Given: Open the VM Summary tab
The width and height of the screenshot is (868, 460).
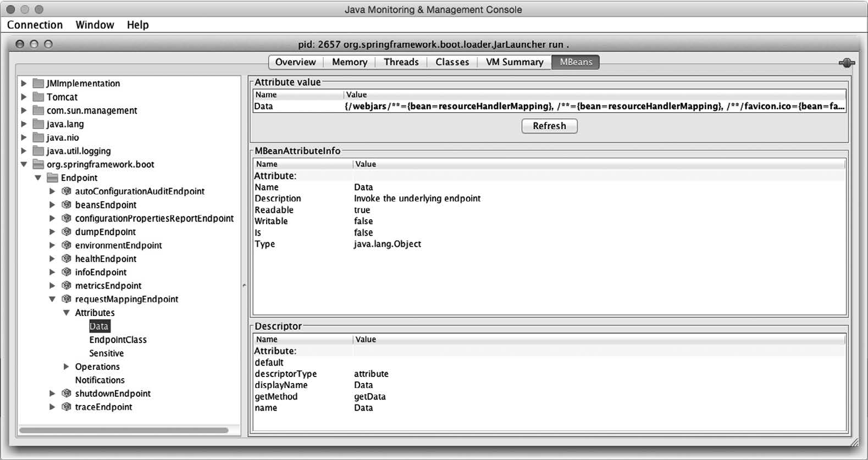Looking at the screenshot, I should tap(514, 62).
